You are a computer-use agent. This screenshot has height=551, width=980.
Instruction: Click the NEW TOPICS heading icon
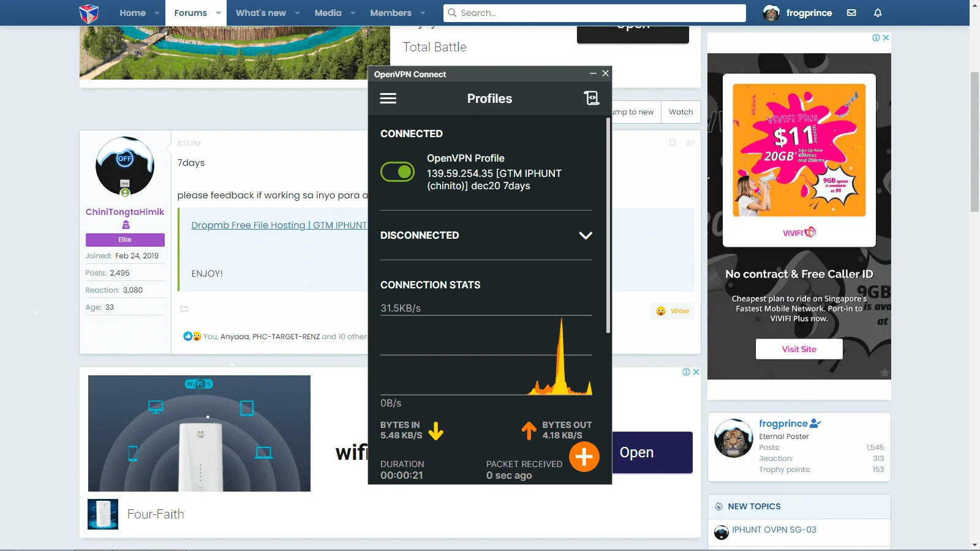point(719,506)
